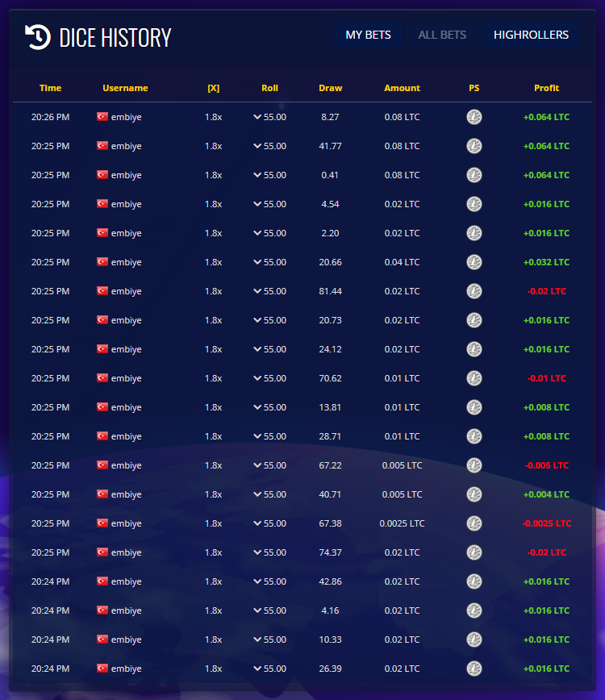
Task: Click username embiye in 81.44 draw row
Action: (127, 291)
